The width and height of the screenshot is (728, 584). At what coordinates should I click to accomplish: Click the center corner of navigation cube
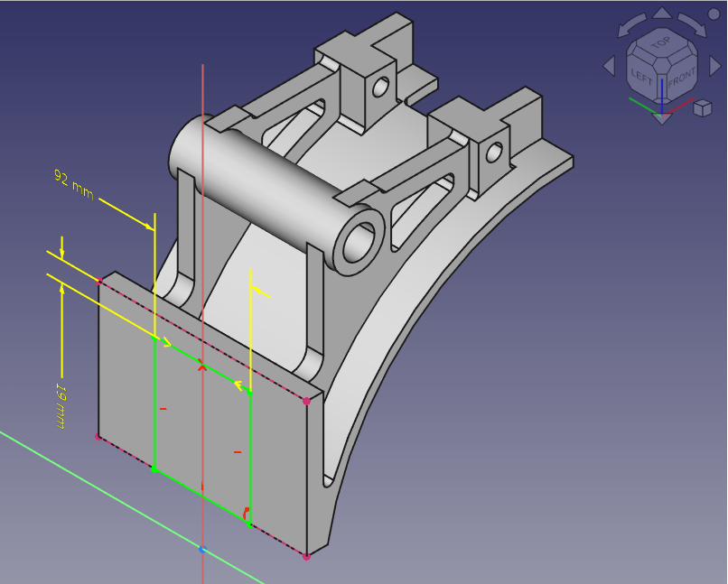pyautogui.click(x=662, y=62)
